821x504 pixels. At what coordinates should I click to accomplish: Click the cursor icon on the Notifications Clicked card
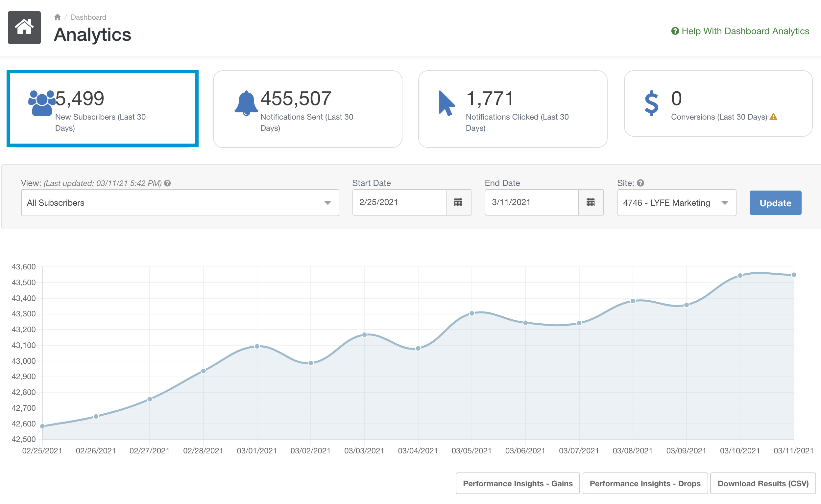click(446, 102)
